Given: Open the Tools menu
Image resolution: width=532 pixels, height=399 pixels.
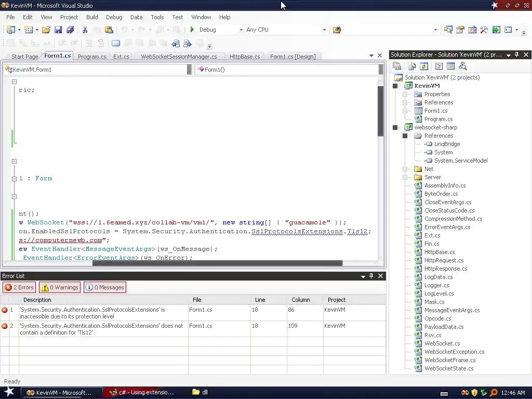Looking at the screenshot, I should coord(157,17).
